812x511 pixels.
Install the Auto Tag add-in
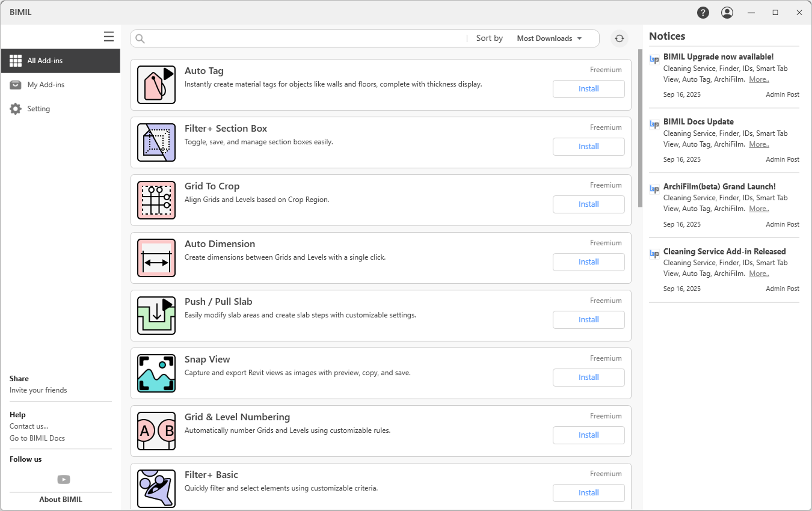click(x=588, y=89)
